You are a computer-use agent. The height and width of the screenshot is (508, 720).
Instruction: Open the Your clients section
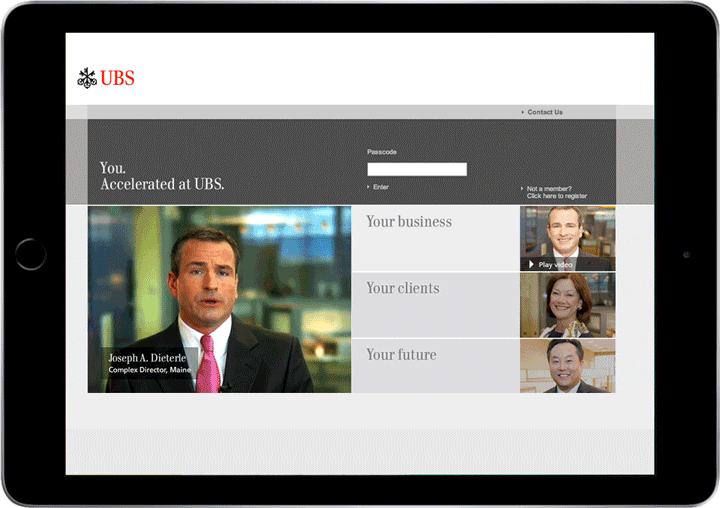tap(436, 305)
